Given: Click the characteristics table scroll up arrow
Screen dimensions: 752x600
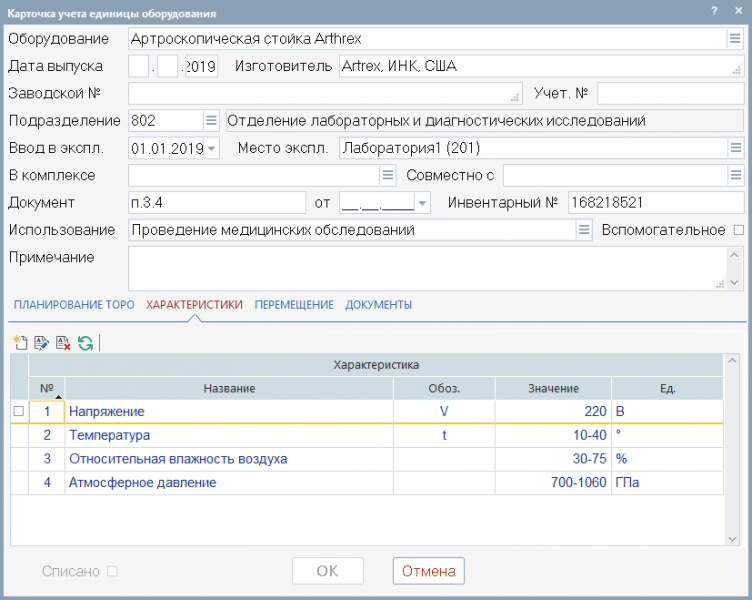Looking at the screenshot, I should click(x=732, y=360).
